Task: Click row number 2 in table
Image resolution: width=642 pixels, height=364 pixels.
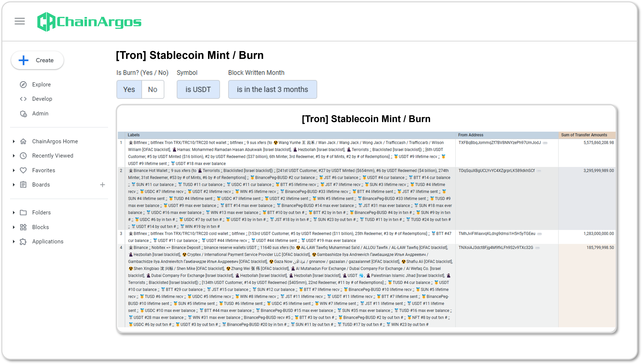Action: pos(121,171)
